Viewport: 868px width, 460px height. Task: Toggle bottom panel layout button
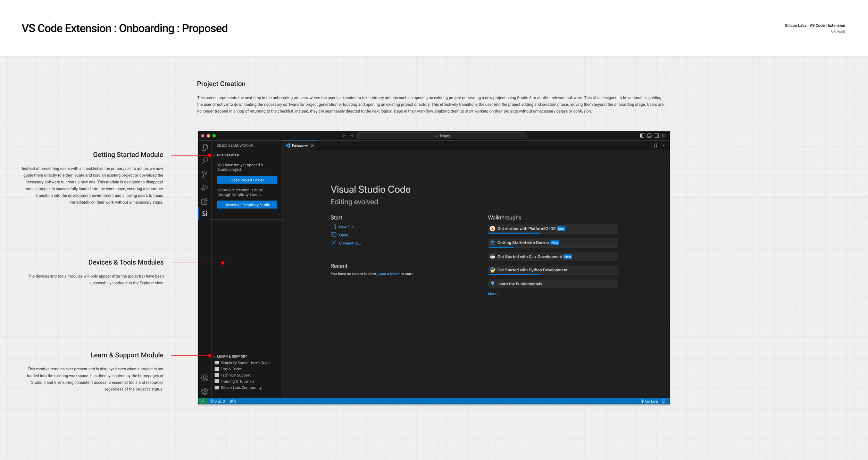tap(649, 135)
